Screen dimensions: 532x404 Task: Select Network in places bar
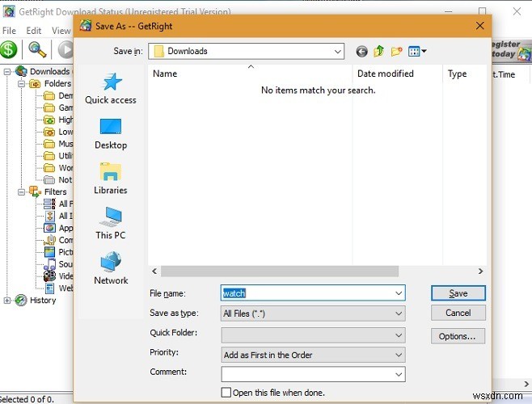[111, 268]
